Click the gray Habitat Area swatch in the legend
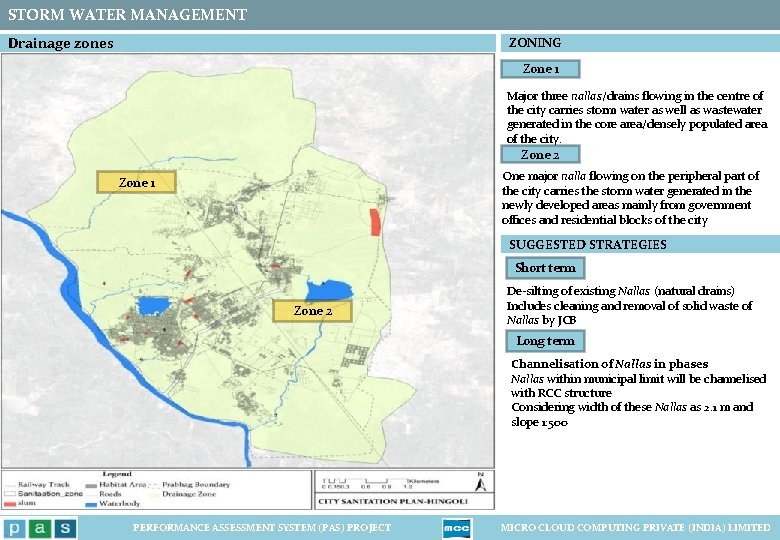The image size is (780, 540). [91, 485]
